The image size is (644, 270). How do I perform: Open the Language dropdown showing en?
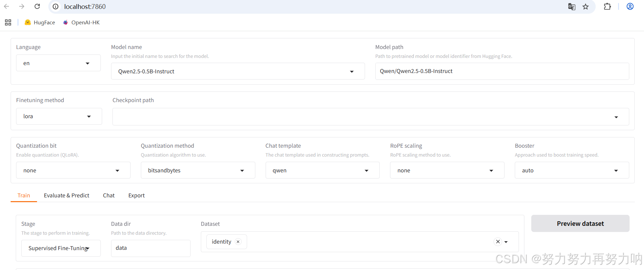pyautogui.click(x=58, y=63)
